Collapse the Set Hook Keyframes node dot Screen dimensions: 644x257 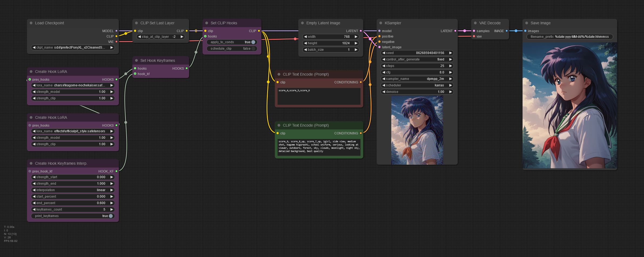(136, 60)
